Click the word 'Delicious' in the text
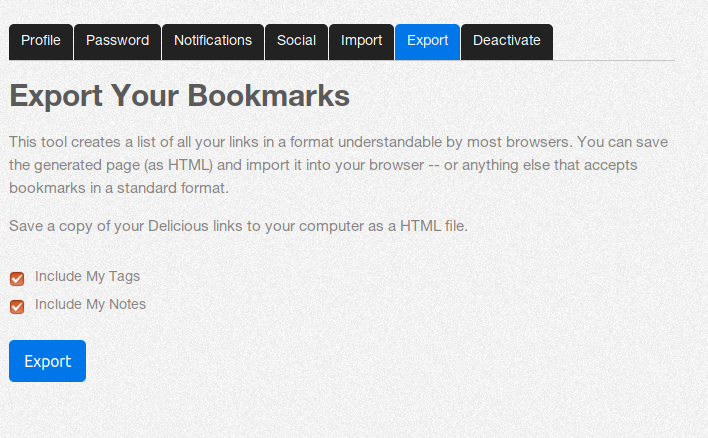 click(x=181, y=226)
